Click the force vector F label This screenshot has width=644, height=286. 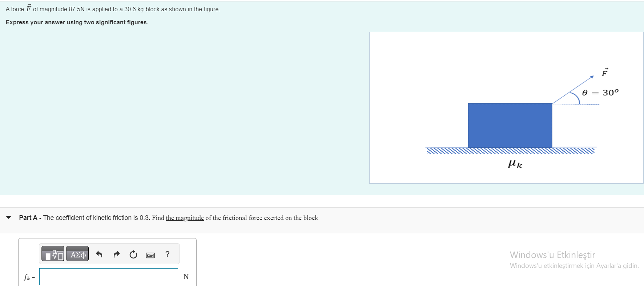605,73
